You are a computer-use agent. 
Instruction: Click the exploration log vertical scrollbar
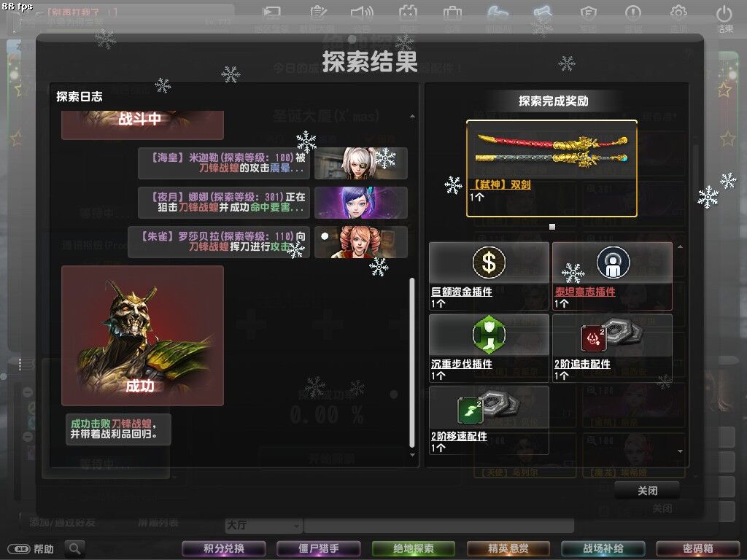point(413,362)
